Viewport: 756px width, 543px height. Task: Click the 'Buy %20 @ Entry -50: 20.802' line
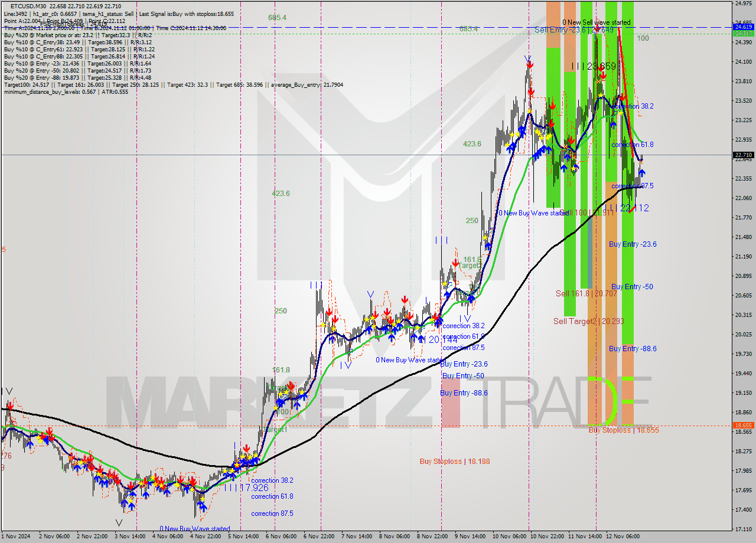click(x=77, y=70)
